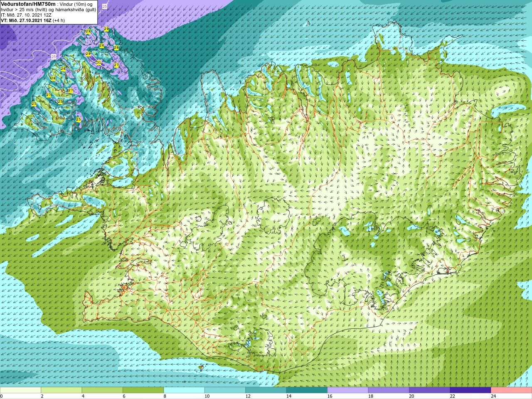The height and width of the screenshot is (399, 532).
Task: Click the '22' value on the color scale
Action: 453,396
